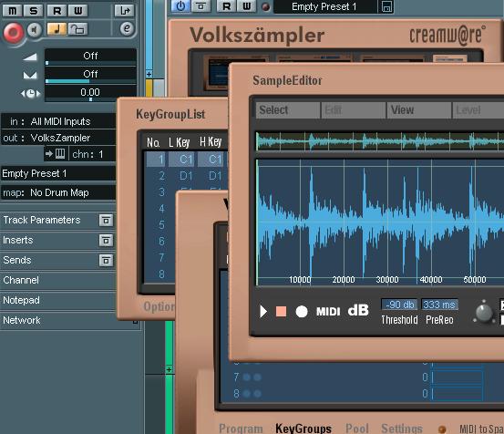Click the 333 ms PreRec field
504x434 pixels.
pos(439,305)
